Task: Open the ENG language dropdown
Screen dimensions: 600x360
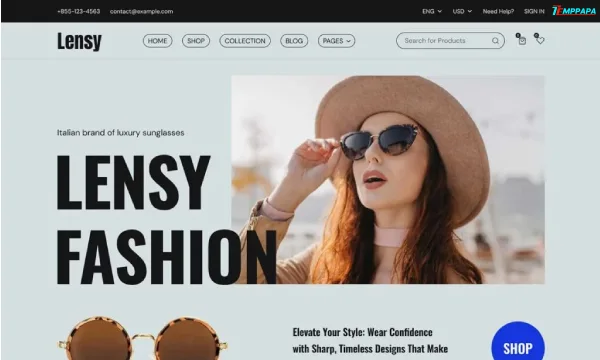Action: click(432, 11)
